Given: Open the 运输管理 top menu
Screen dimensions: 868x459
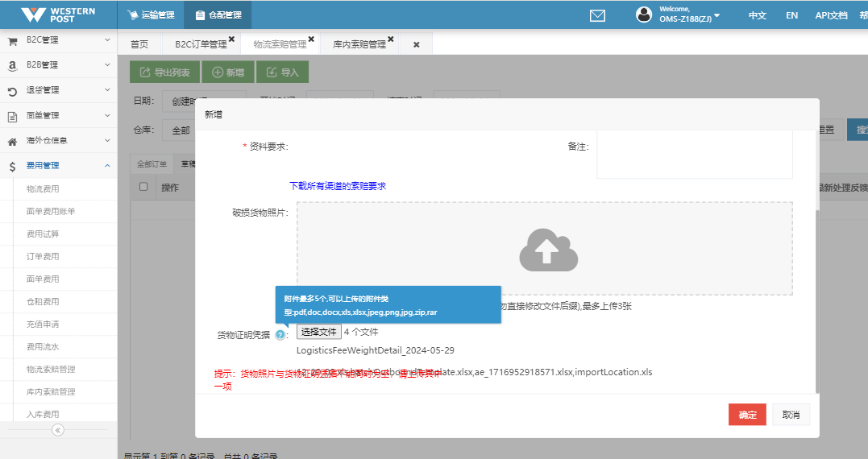Looking at the screenshot, I should pos(151,15).
